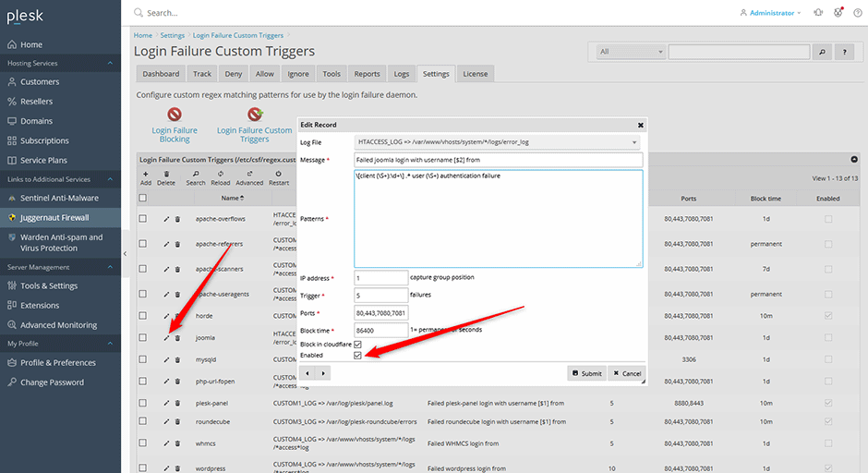
Task: Restart the login failure daemon
Action: [279, 177]
